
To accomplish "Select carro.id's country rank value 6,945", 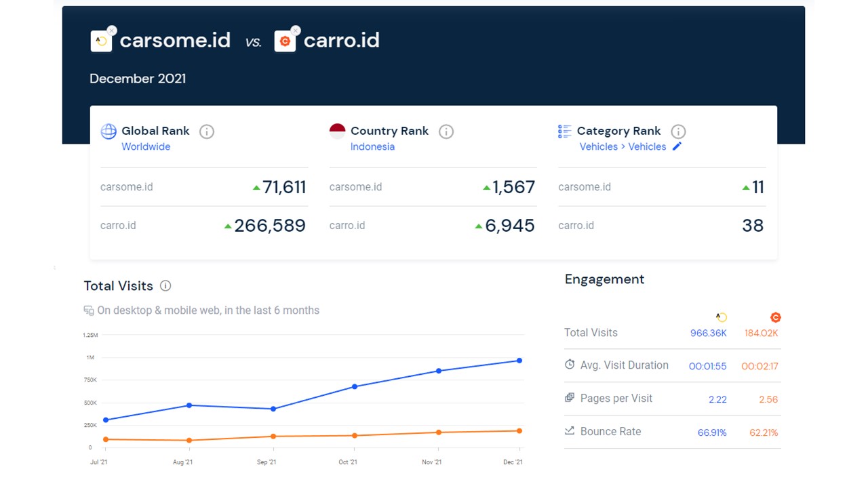I will click(x=510, y=226).
